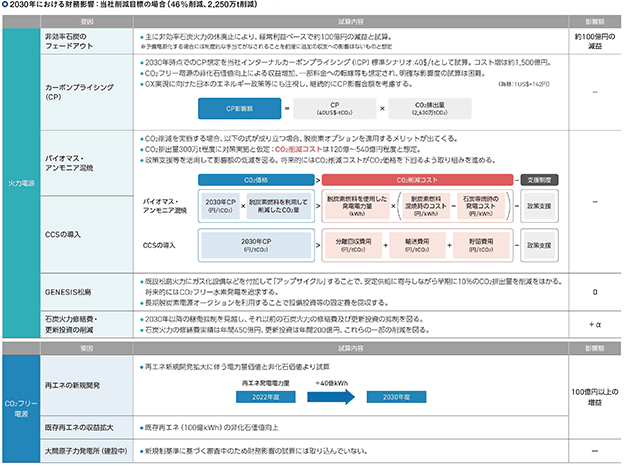624x467 pixels.
Task: Click the 貯留費用 cost box
Action: [481, 245]
